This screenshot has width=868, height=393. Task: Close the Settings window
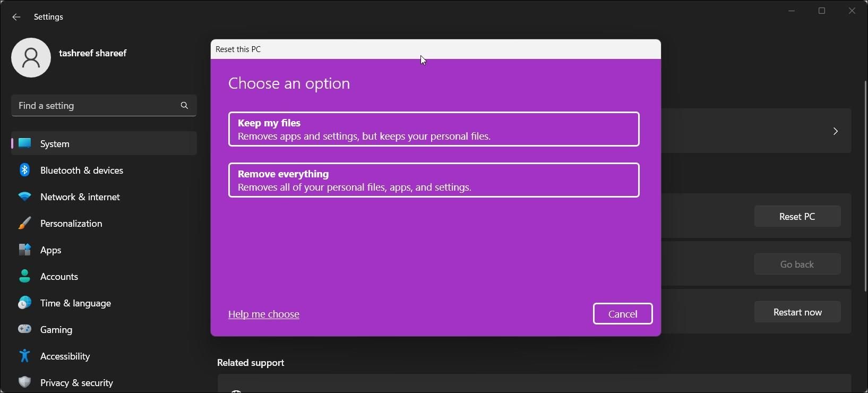coord(852,11)
